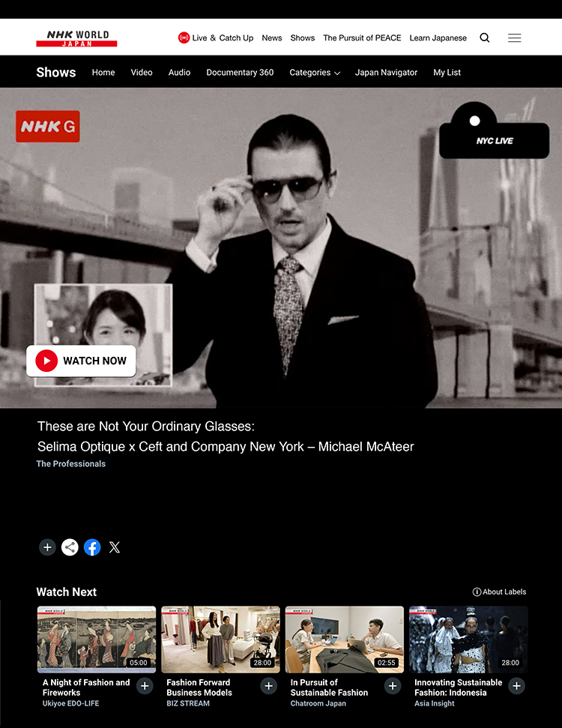Share the video on X
Image resolution: width=562 pixels, height=728 pixels.
[x=115, y=547]
